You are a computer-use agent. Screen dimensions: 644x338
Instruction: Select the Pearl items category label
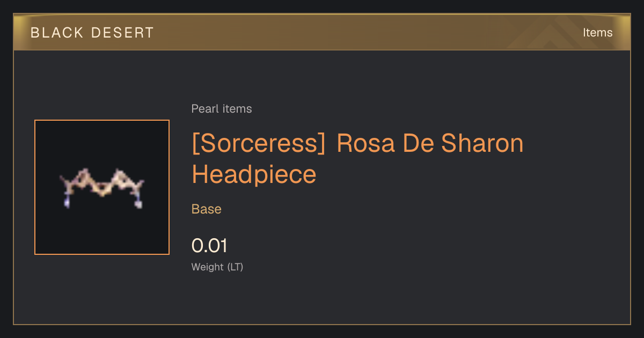point(222,109)
